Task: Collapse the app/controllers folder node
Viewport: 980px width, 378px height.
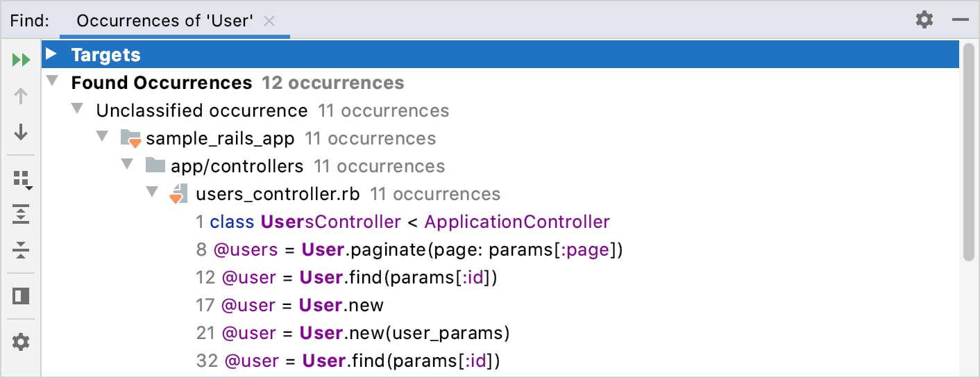Action: point(128,165)
